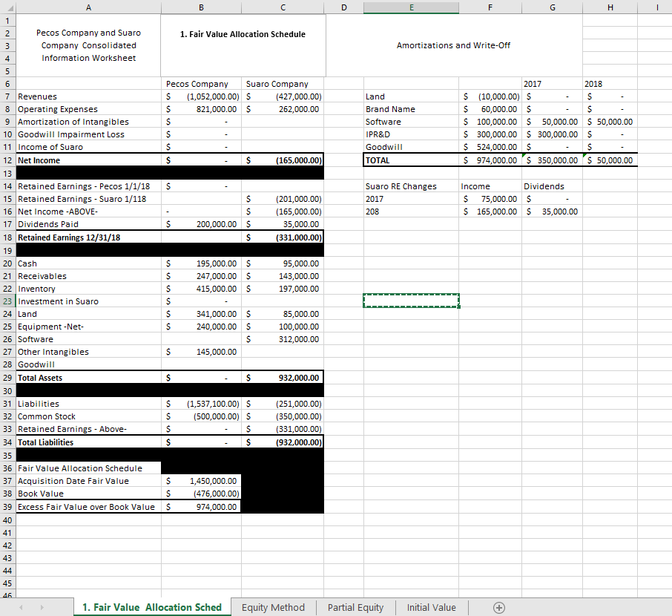Select column H header

[x=610, y=7]
